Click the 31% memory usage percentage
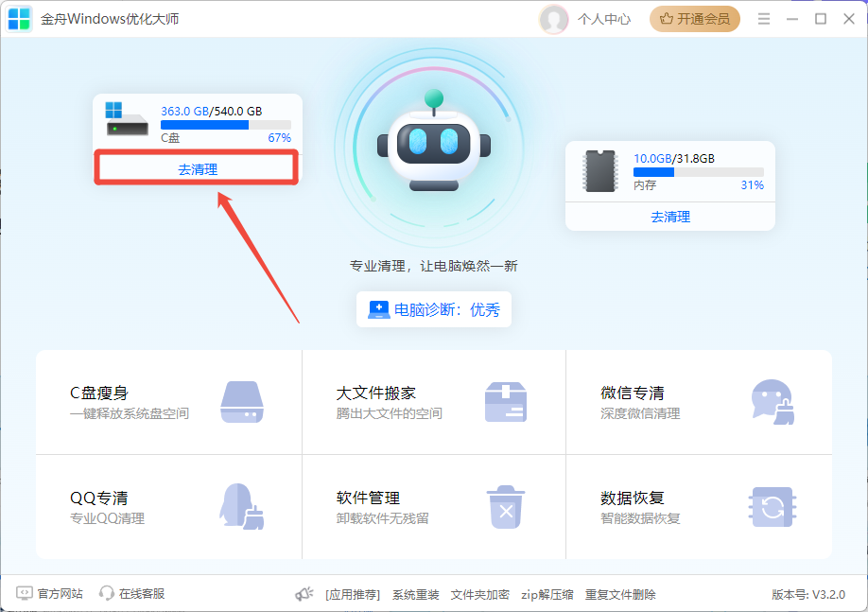Image resolution: width=868 pixels, height=612 pixels. [x=753, y=185]
